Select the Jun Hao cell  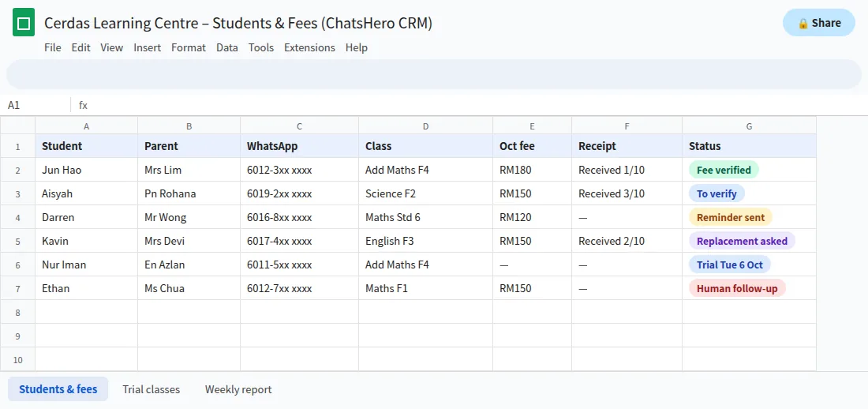point(86,170)
